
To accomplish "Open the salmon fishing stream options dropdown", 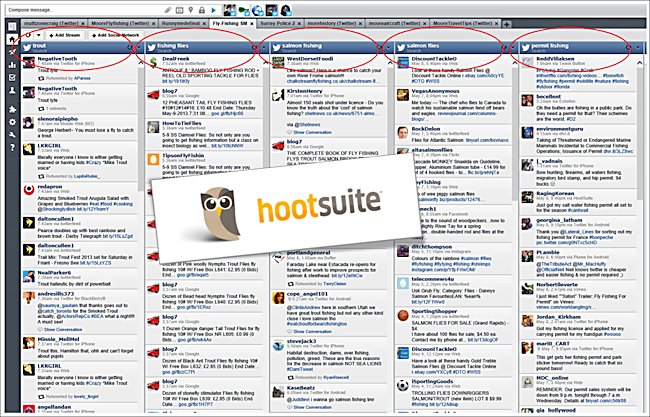I will (388, 48).
